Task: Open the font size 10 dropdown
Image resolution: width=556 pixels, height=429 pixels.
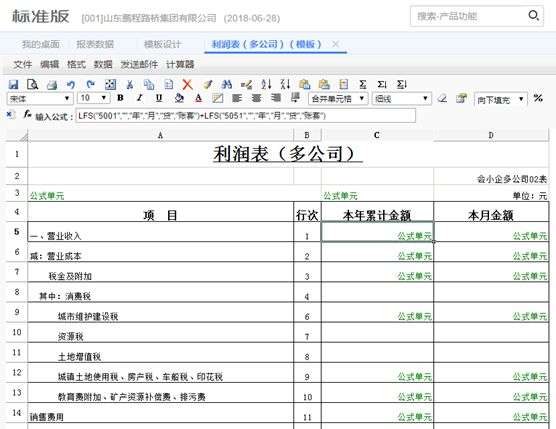Action: (x=93, y=98)
